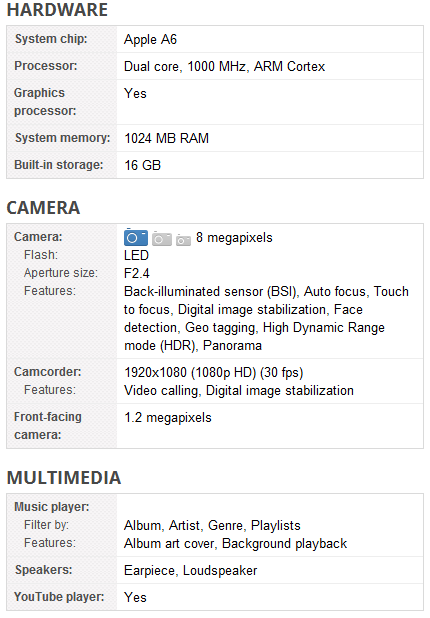Click the Aperture size label
Image resolution: width=430 pixels, height=618 pixels.
[61, 273]
